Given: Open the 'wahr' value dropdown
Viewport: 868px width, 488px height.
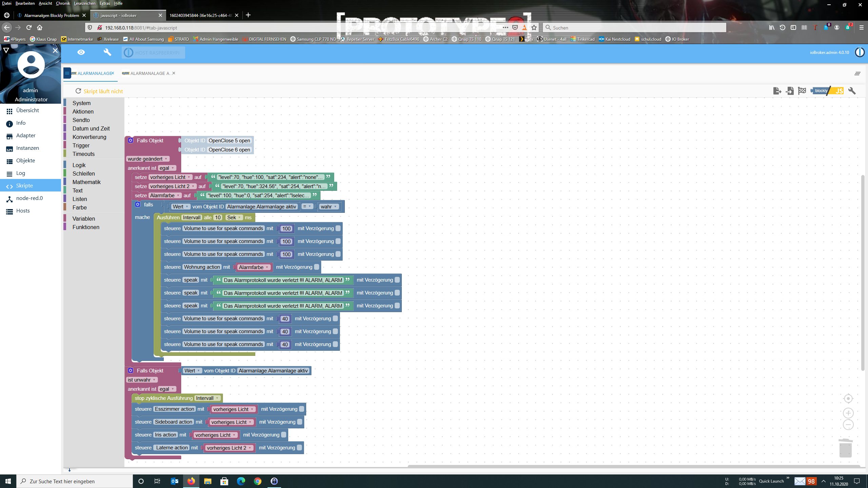Looking at the screenshot, I should [329, 207].
